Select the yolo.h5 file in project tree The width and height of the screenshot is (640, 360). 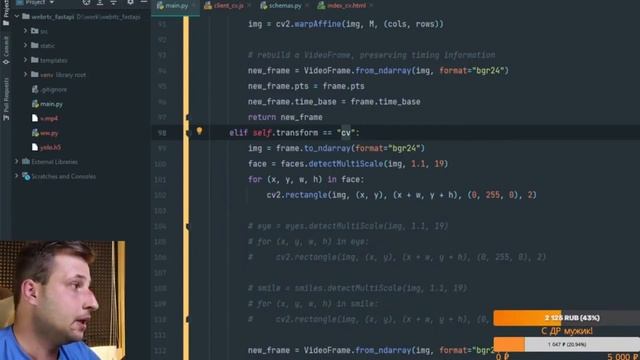[x=46, y=147]
